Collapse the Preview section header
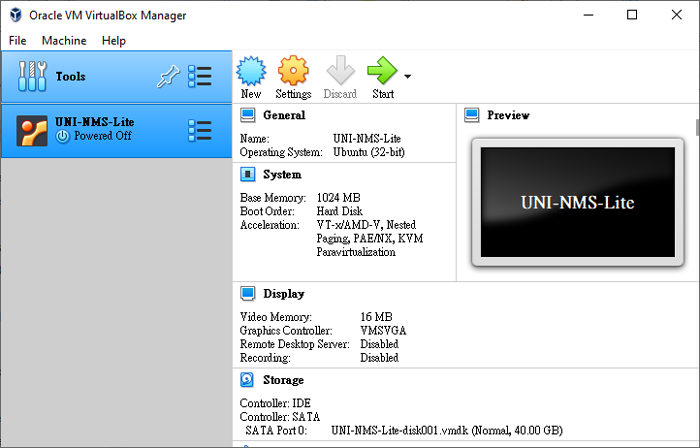This screenshot has width=700, height=448. pyautogui.click(x=508, y=115)
